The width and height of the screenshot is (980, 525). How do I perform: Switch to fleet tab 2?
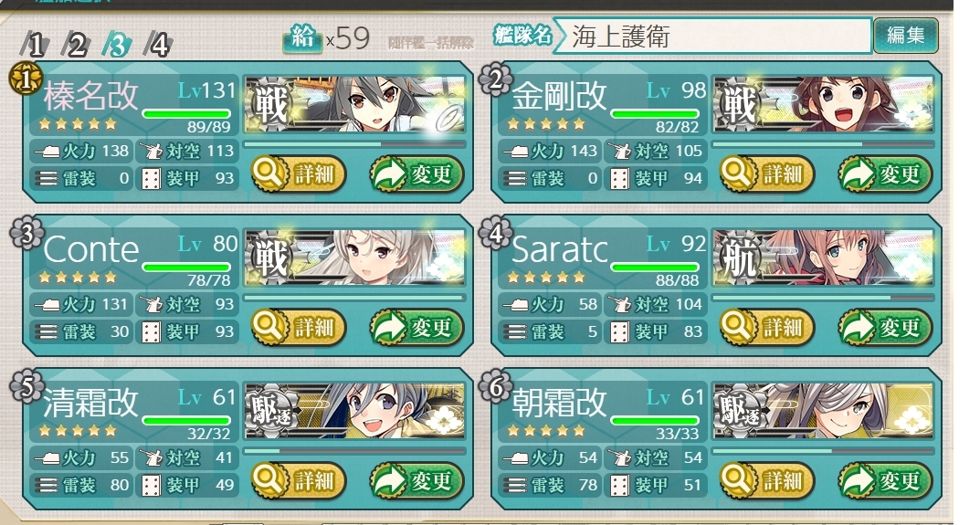click(76, 45)
